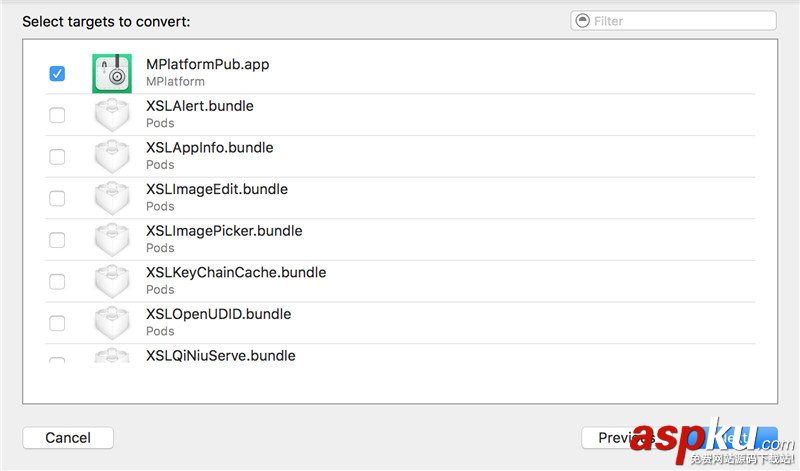Click the XSLAlert.bundle brick icon
This screenshot has height=471, width=800.
112,115
